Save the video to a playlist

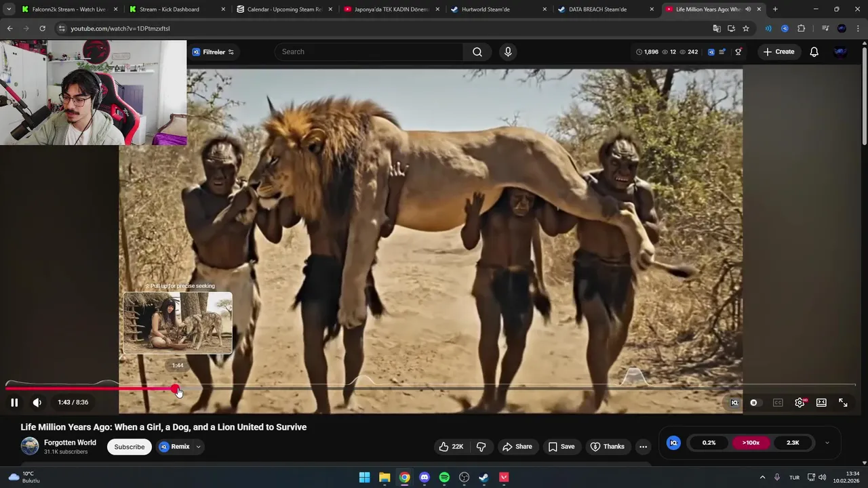[x=561, y=447]
